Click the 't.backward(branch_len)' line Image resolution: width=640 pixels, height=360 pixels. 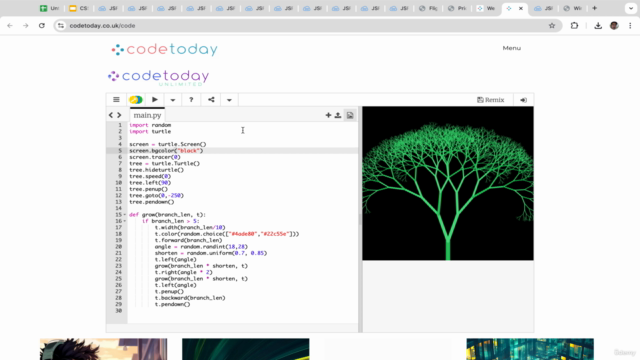click(190, 298)
